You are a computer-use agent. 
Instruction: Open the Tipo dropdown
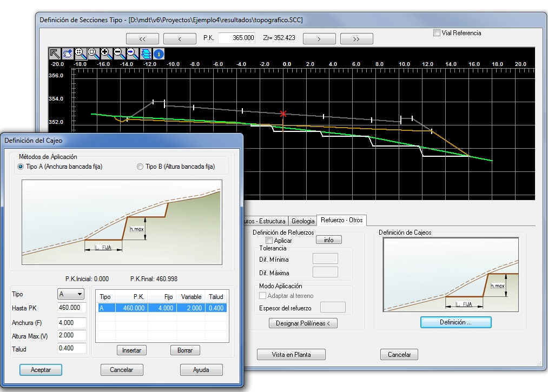(71, 294)
